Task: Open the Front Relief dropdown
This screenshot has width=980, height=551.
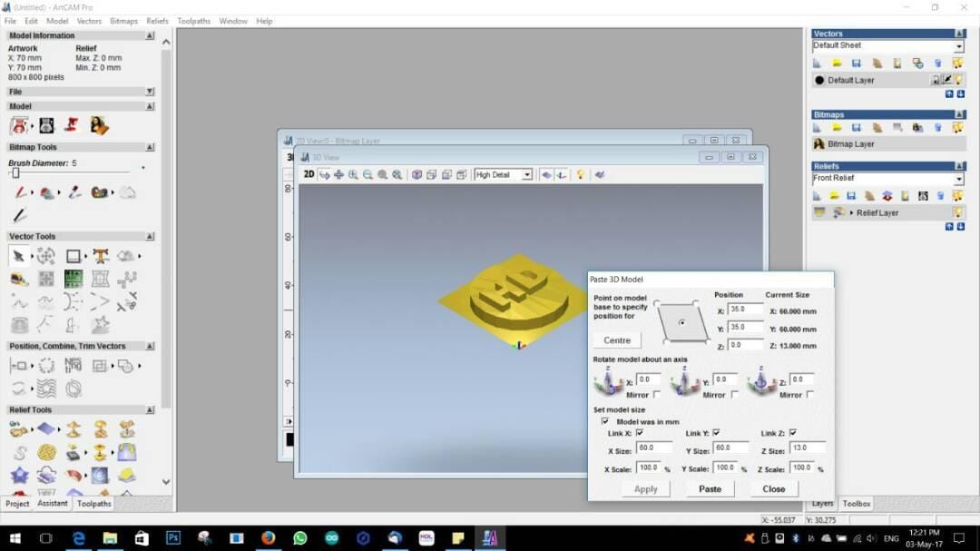Action: click(959, 179)
